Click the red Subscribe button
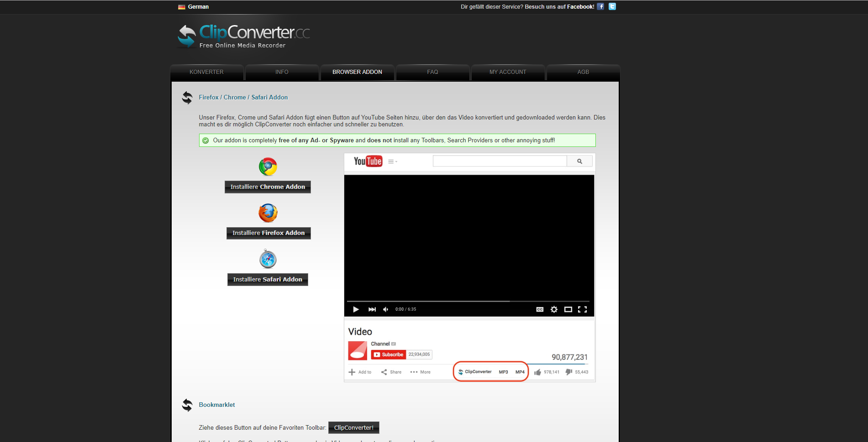This screenshot has width=868, height=442. click(388, 354)
